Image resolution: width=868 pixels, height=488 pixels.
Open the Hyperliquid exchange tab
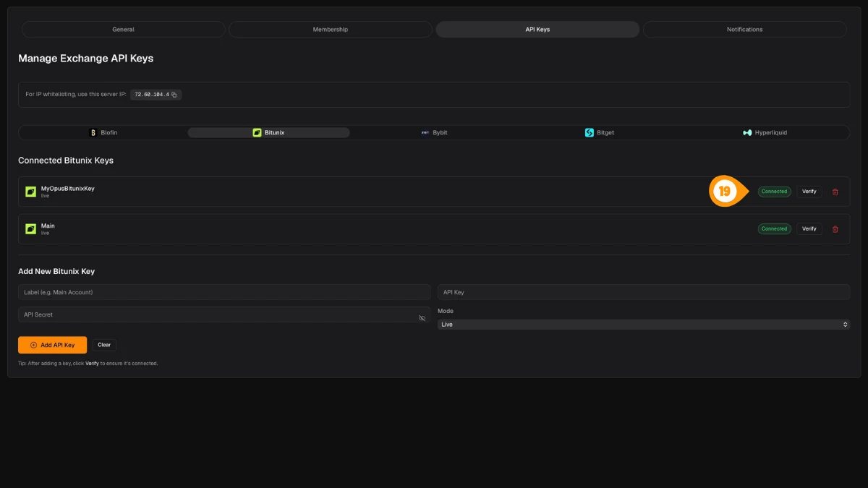[x=765, y=133]
